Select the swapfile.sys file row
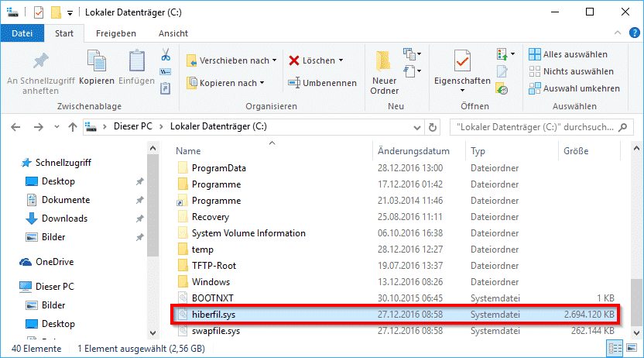The width and height of the screenshot is (644, 358). tap(395, 331)
